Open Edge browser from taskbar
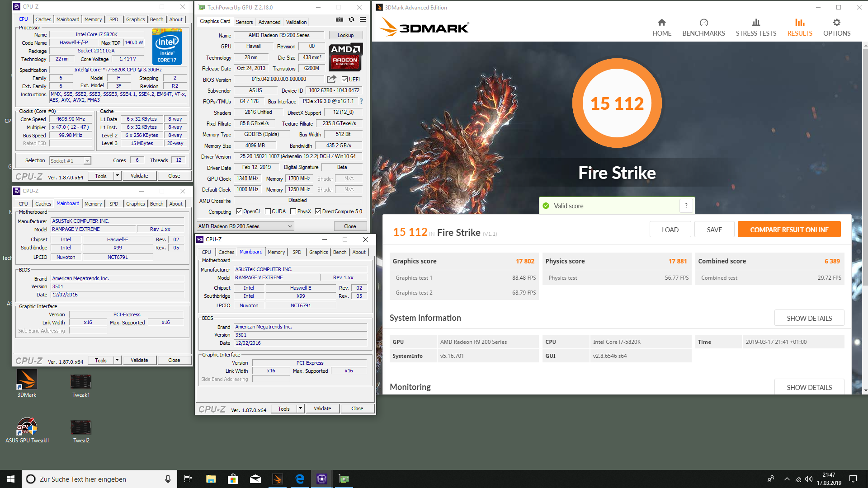868x488 pixels. pyautogui.click(x=300, y=479)
